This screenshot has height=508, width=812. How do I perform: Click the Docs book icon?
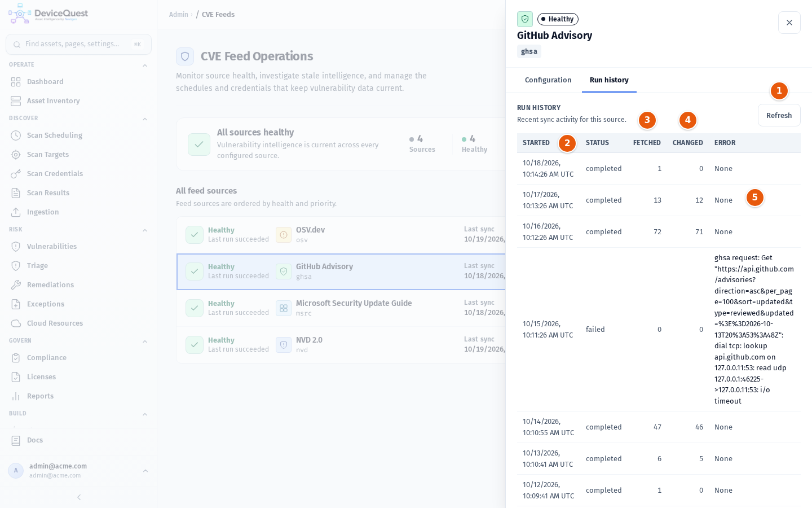coord(16,440)
